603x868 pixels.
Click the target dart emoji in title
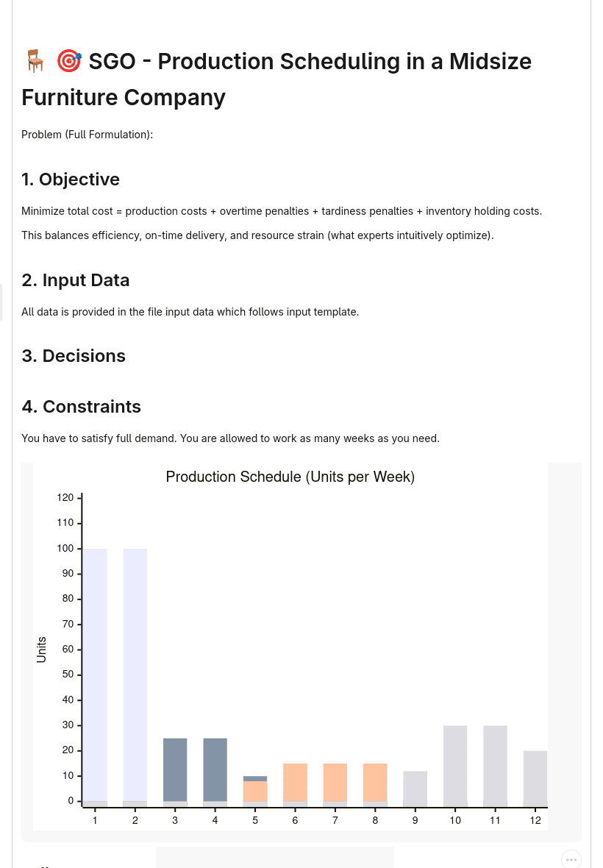pyautogui.click(x=69, y=61)
